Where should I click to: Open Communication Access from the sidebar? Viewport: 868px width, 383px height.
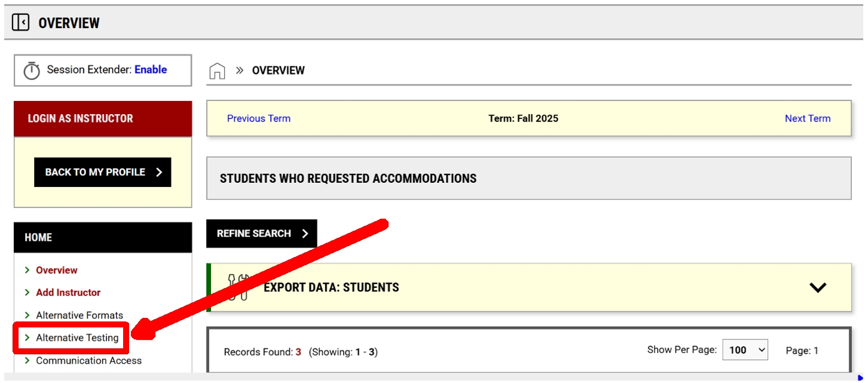(x=88, y=361)
